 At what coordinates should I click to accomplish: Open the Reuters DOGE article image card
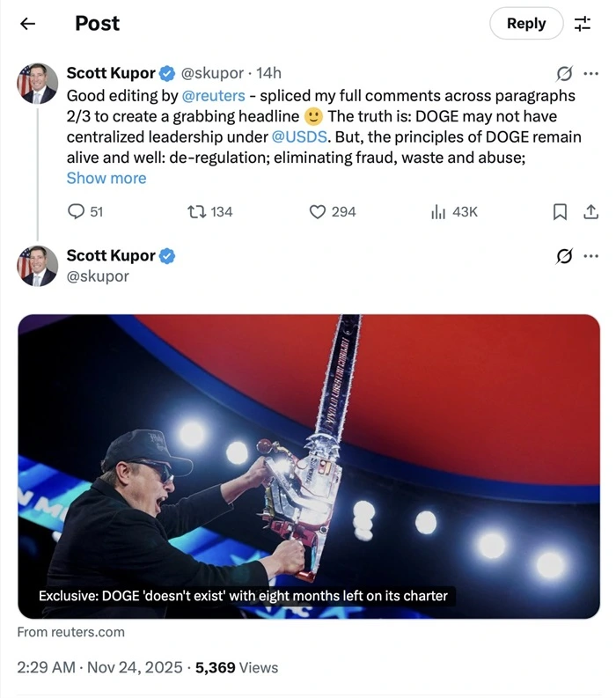coord(308,466)
